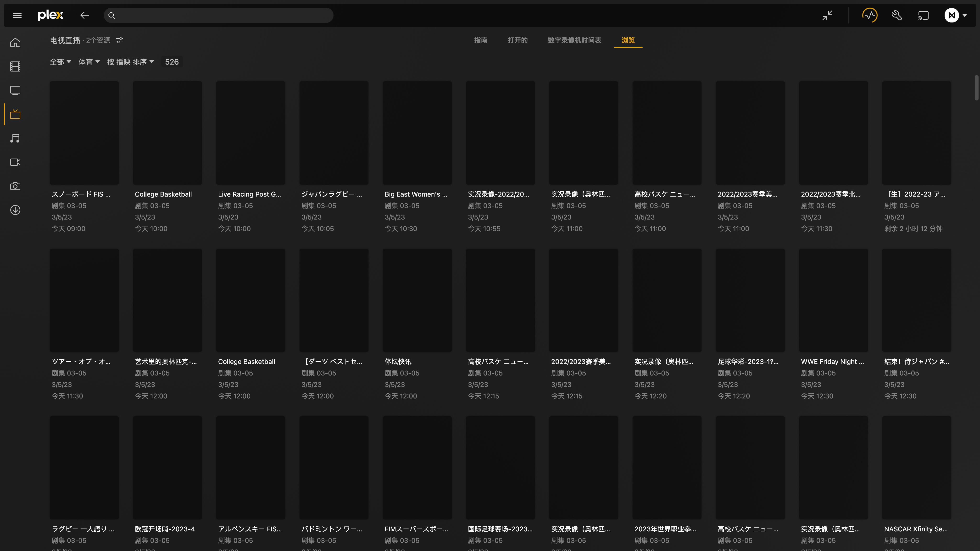Open Plex settings via the wrench icon

click(x=896, y=15)
